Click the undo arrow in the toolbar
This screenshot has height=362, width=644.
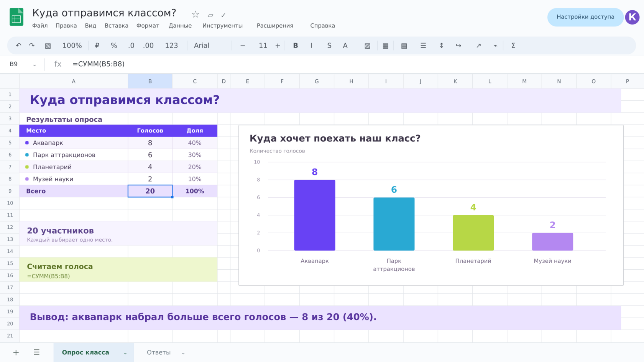(18, 46)
